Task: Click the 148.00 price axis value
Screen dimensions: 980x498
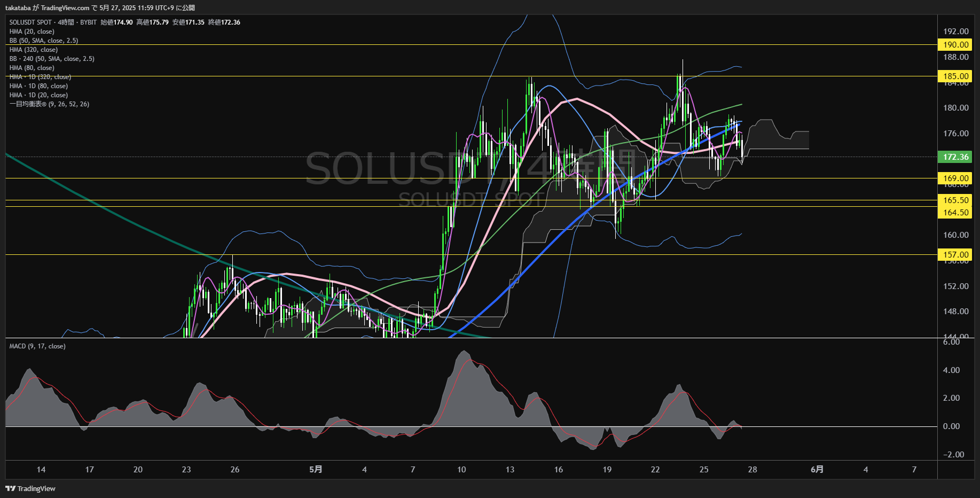Action: (x=955, y=312)
